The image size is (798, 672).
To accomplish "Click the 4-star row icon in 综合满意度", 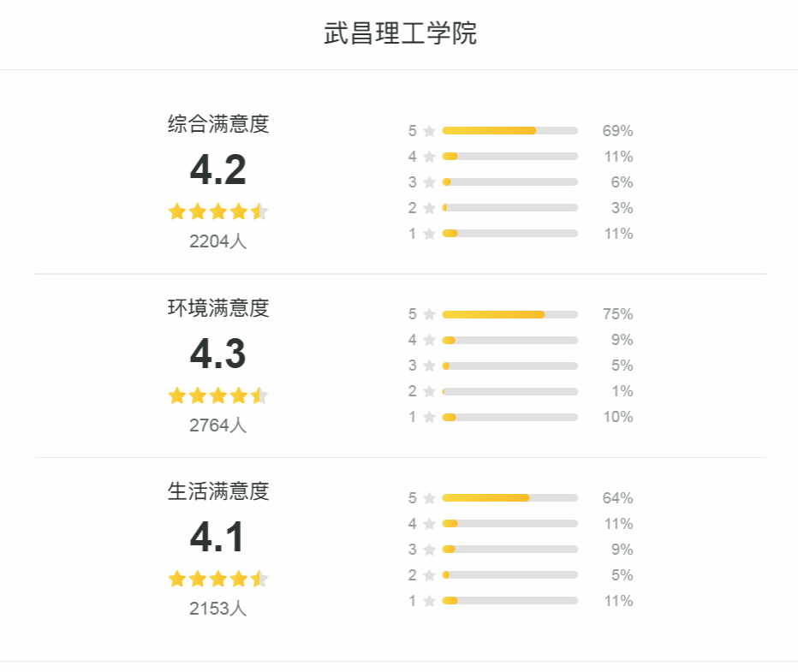I will [x=430, y=157].
